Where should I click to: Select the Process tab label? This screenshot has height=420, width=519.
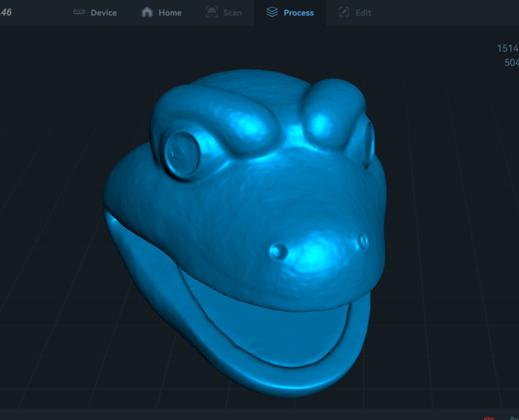point(298,13)
